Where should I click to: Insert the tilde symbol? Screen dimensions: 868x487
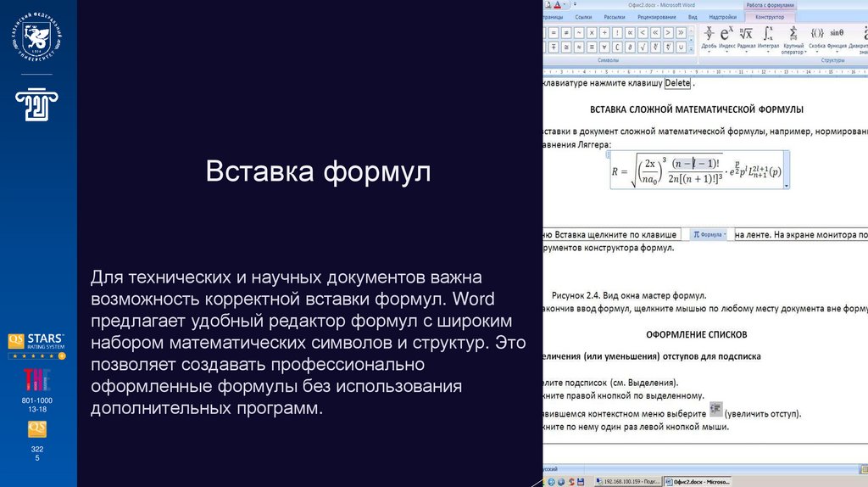(x=579, y=33)
